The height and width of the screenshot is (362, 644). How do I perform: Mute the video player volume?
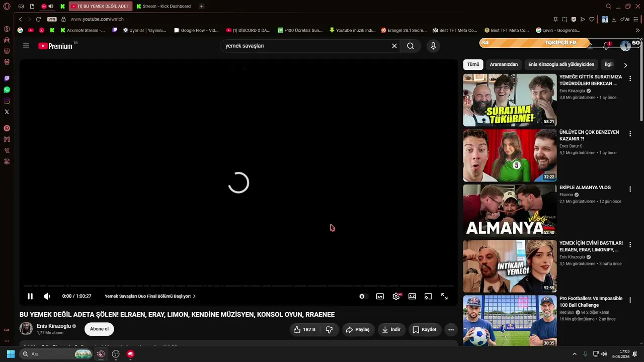coord(47,296)
